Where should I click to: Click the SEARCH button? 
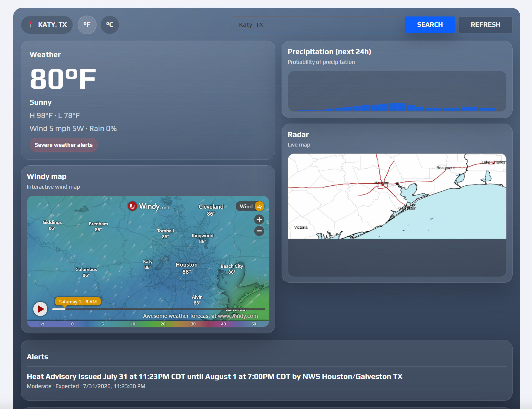tap(430, 25)
